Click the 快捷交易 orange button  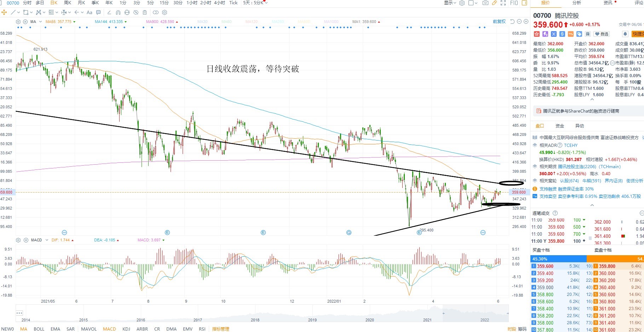(638, 34)
